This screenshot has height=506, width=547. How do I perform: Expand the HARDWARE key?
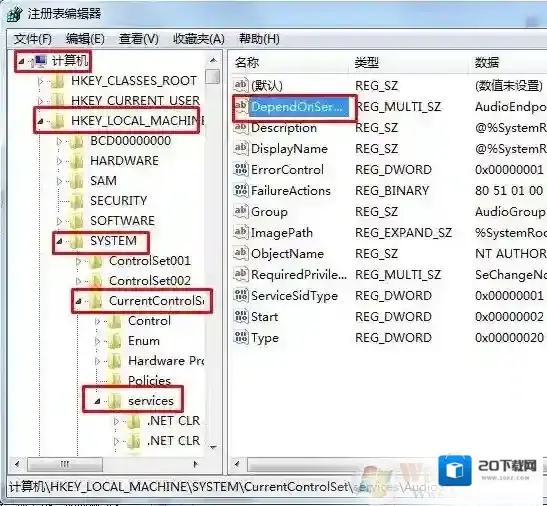coord(59,161)
